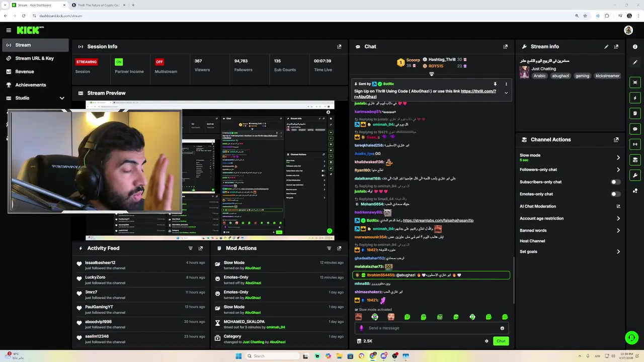644x362 pixels.
Task: Click the pencil icon in right toolbar
Action: (635, 62)
